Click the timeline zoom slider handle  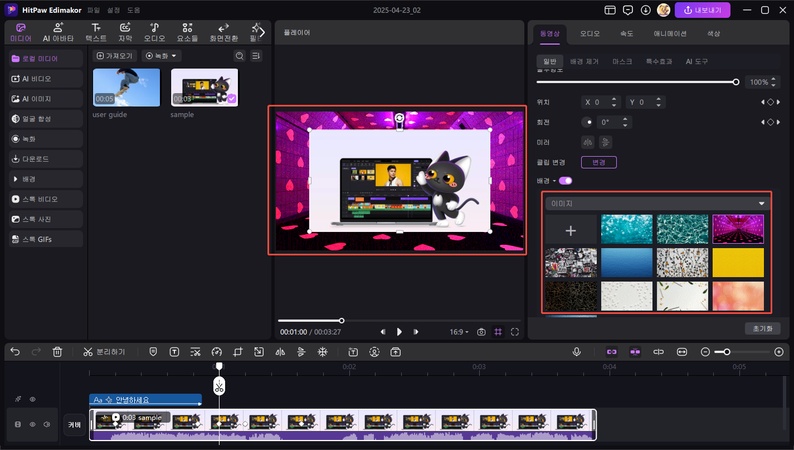[727, 352]
